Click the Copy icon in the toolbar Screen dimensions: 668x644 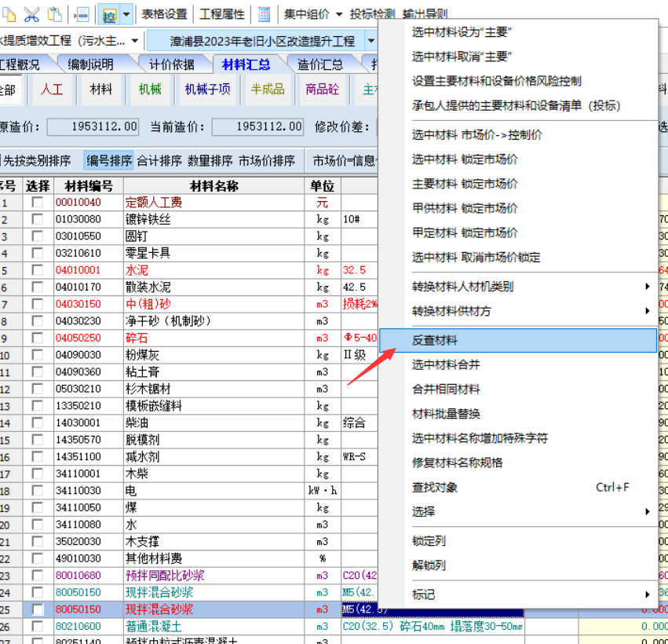coord(9,14)
